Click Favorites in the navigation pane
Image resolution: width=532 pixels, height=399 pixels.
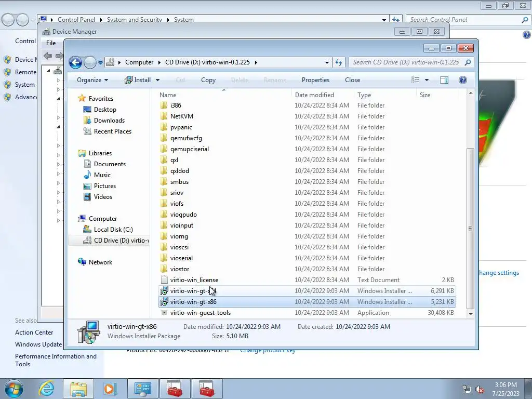pyautogui.click(x=101, y=98)
